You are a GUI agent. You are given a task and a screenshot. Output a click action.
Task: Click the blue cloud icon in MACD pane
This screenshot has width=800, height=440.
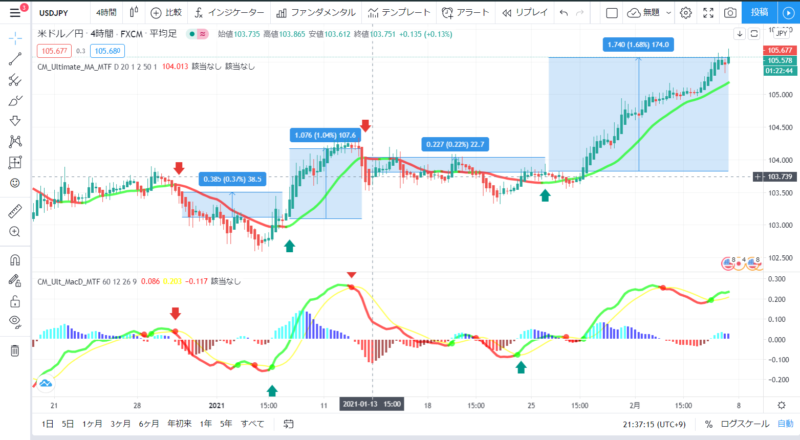coord(45,383)
